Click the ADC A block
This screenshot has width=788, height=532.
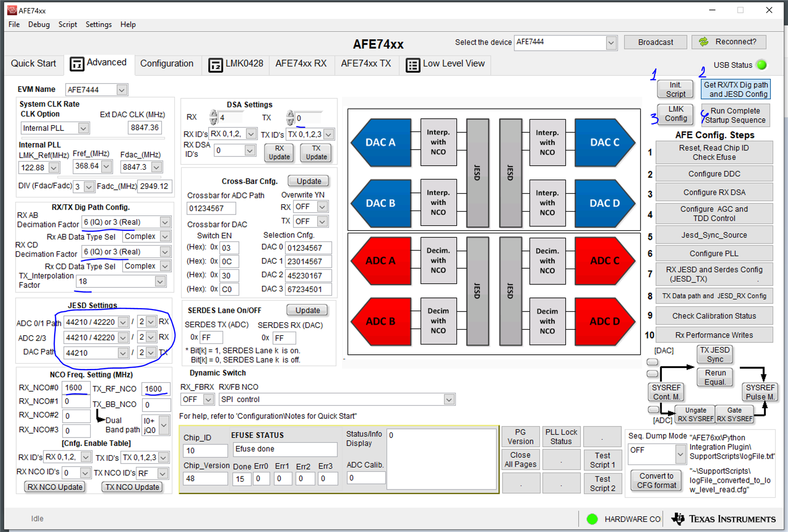(381, 261)
